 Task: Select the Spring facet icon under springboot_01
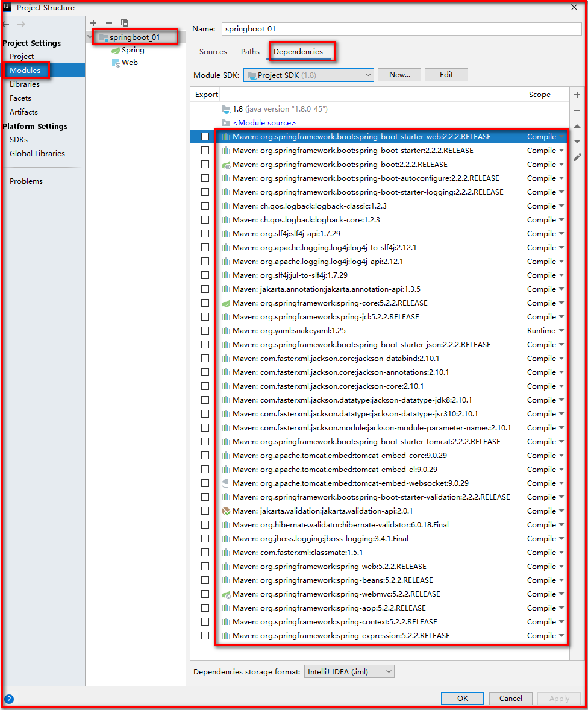coord(114,50)
